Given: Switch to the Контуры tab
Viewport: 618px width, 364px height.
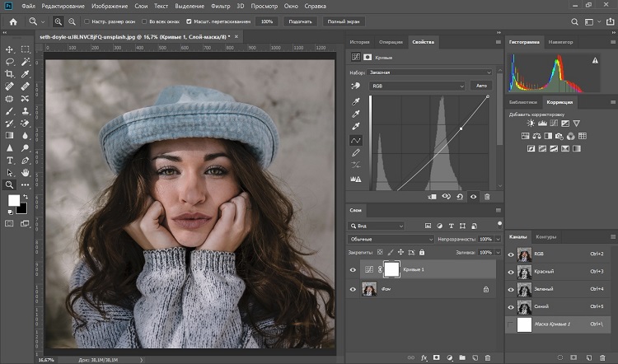Looking at the screenshot, I should [545, 236].
